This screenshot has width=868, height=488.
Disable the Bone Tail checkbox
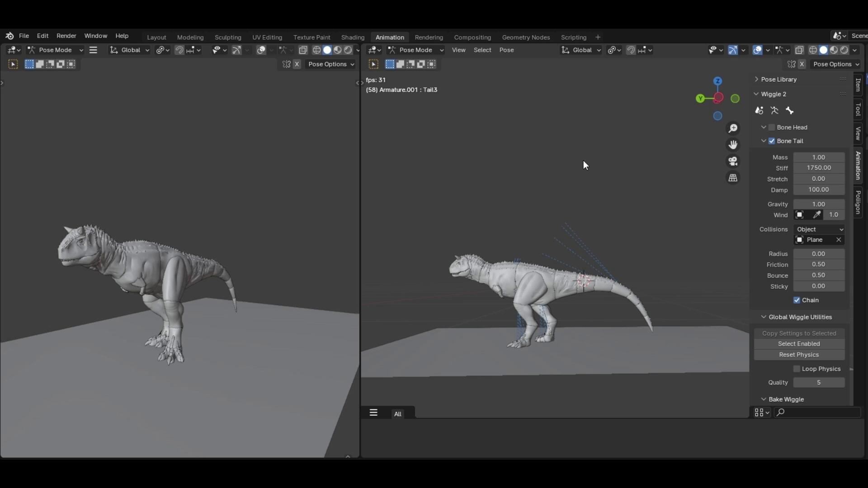[x=772, y=141]
